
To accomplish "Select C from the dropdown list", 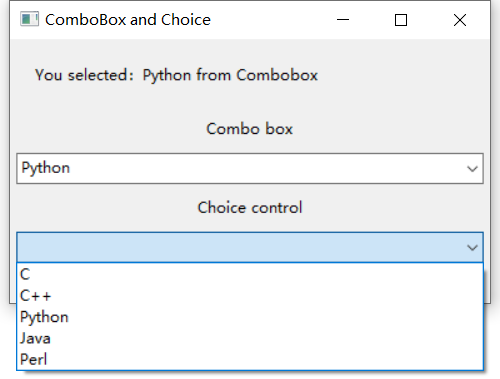I will (250, 274).
